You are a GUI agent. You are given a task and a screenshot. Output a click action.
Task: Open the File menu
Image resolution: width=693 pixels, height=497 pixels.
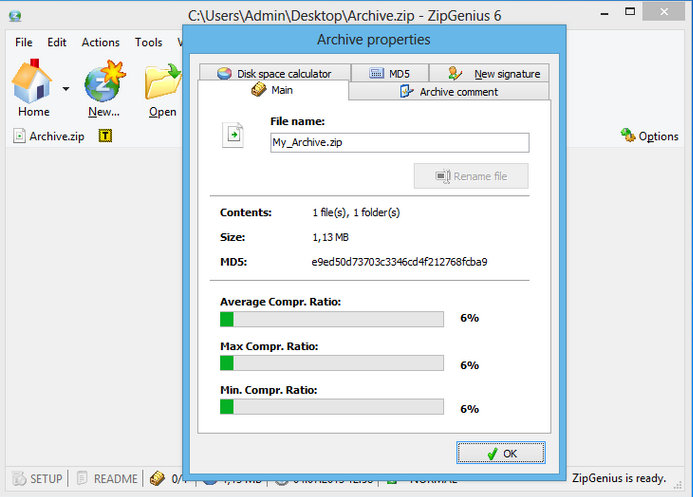click(x=24, y=42)
